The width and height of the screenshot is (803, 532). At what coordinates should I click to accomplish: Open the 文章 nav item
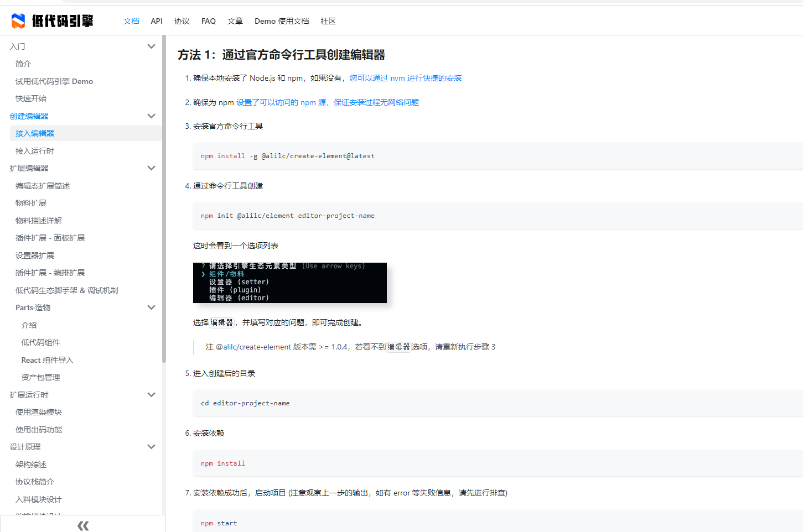(235, 21)
